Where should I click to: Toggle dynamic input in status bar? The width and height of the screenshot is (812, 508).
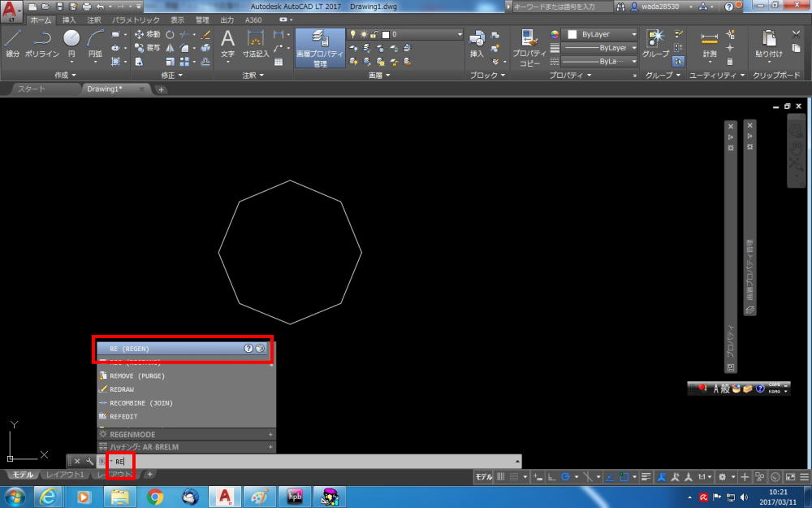pos(538,477)
